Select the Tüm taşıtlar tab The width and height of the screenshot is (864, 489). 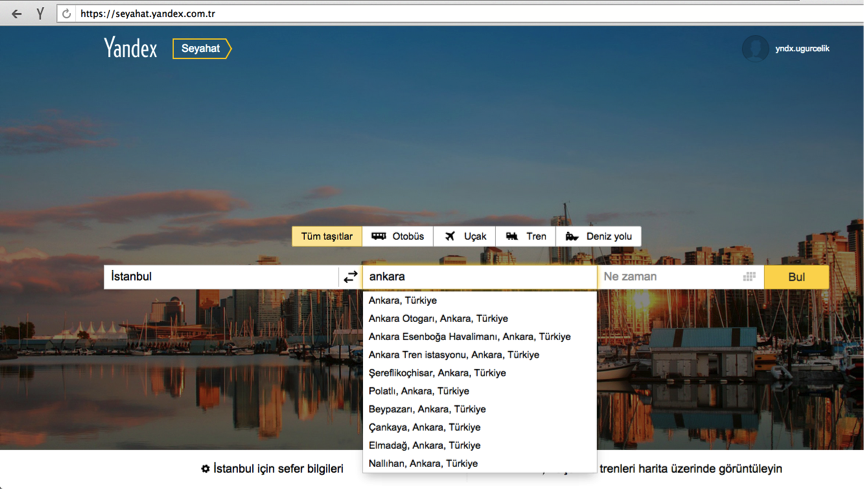327,237
